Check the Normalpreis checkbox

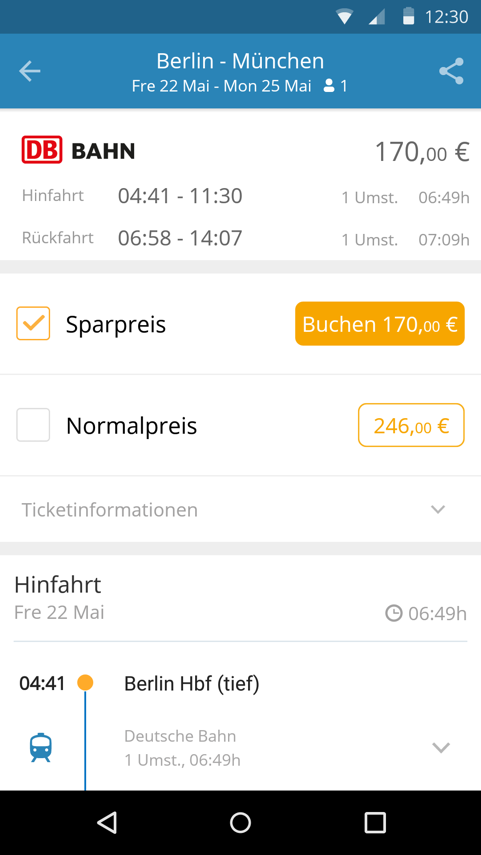(x=33, y=425)
